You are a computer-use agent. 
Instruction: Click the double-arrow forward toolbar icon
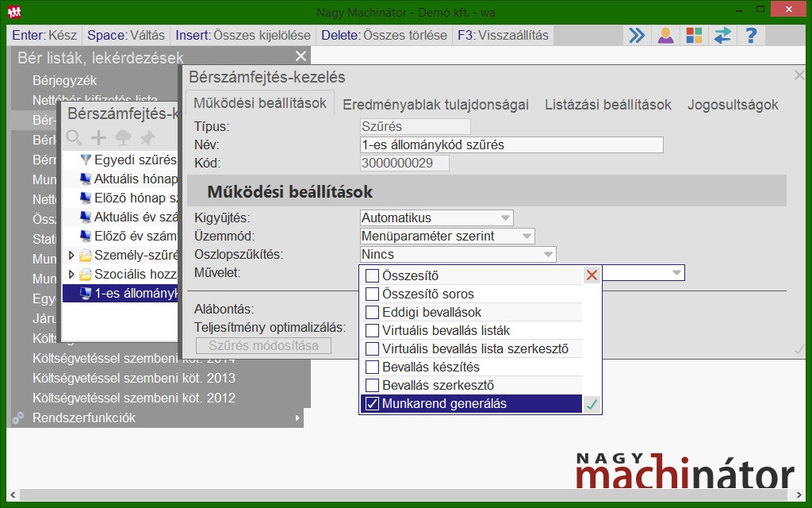tap(637, 35)
